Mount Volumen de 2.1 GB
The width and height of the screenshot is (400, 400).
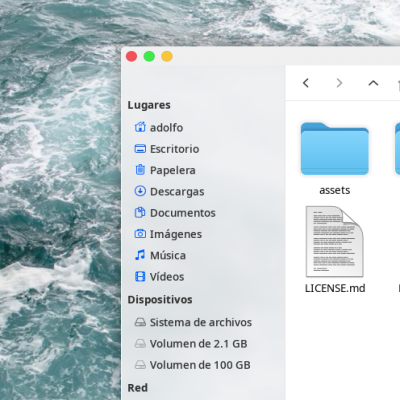click(x=191, y=344)
